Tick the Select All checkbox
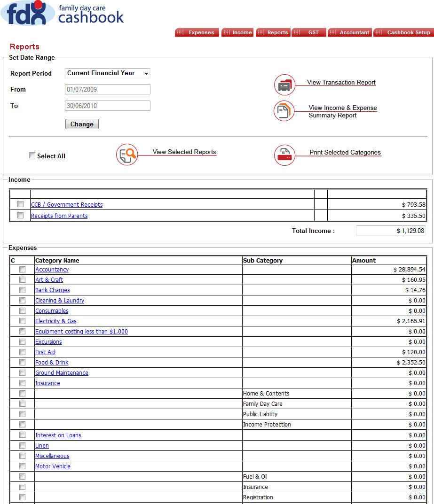The width and height of the screenshot is (434, 504). 32,155
